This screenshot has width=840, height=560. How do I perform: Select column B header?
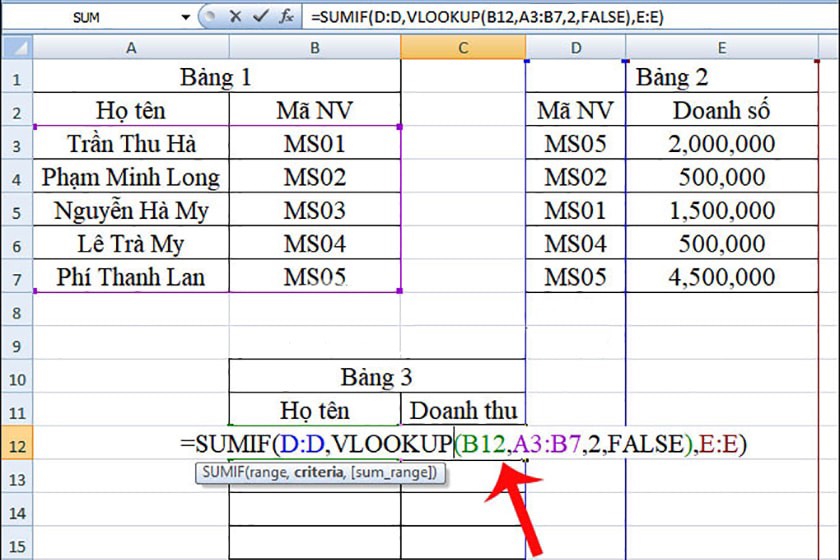(x=314, y=48)
